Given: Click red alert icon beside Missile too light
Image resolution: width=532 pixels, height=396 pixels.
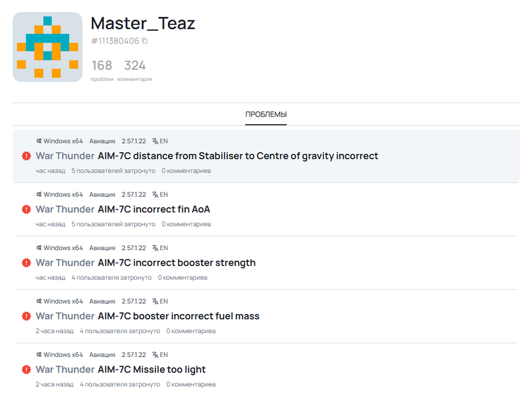Looking at the screenshot, I should click(x=26, y=369).
